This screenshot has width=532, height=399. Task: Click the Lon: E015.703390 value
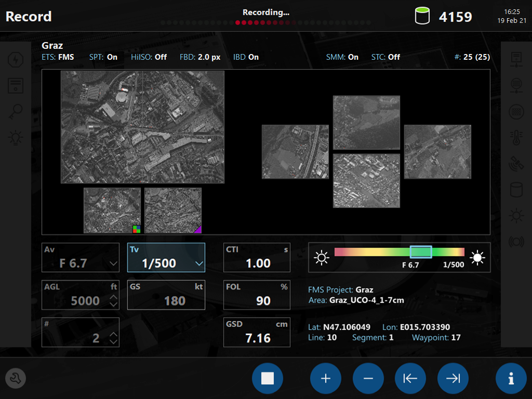pos(416,327)
